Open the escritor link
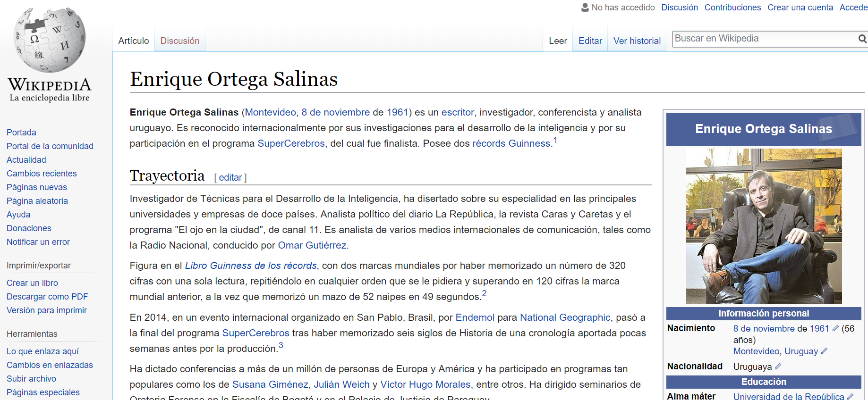Screen dimensions: 868x400 click(458, 112)
